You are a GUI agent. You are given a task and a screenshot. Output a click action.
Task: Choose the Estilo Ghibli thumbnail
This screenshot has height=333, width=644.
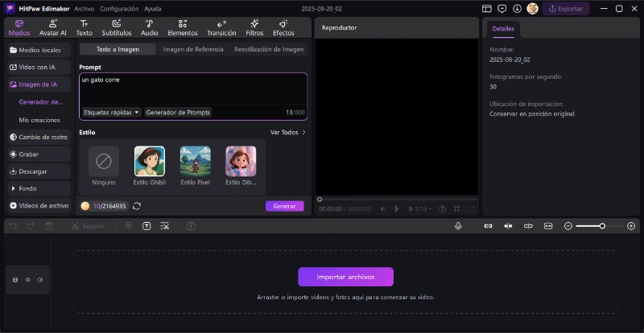click(150, 166)
